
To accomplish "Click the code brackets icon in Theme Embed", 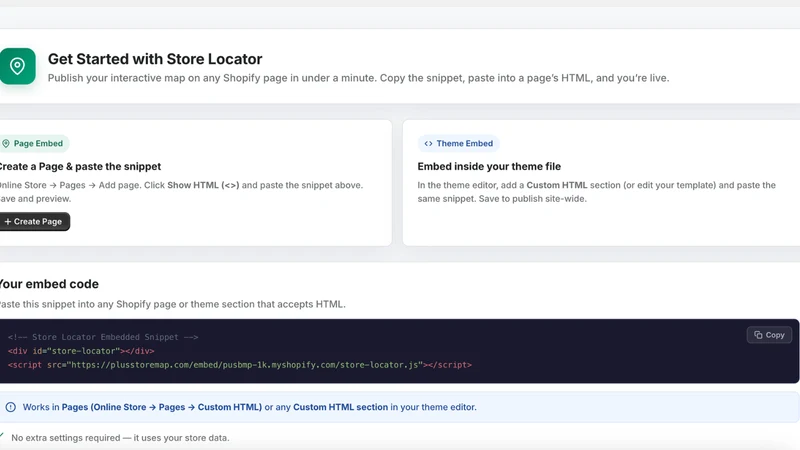I will [429, 143].
